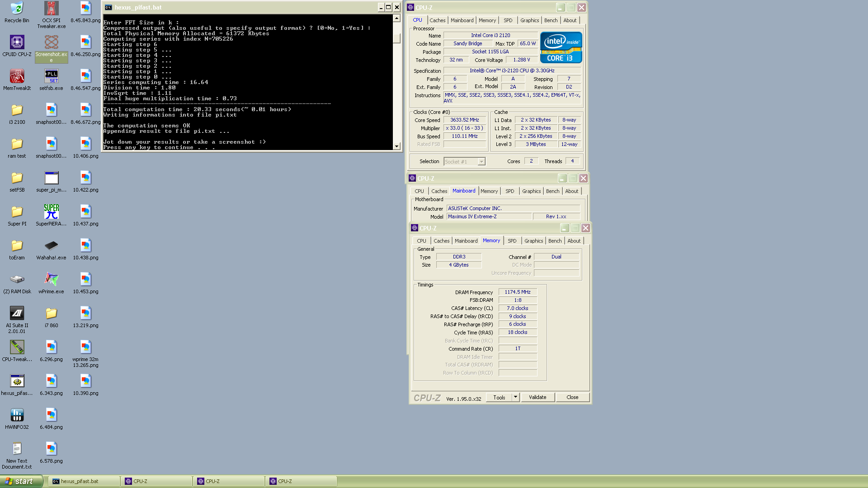
Task: Open the ram test folder
Action: [x=17, y=148]
